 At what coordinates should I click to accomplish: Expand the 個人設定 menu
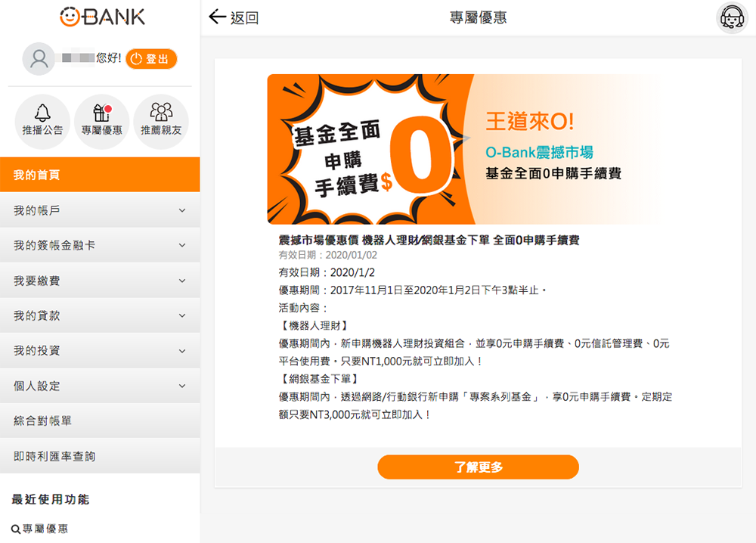click(100, 386)
